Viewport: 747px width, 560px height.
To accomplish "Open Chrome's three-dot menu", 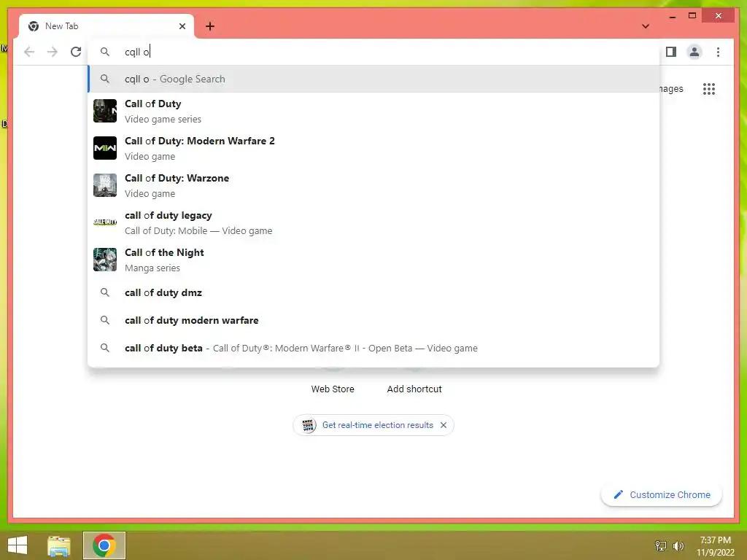I will pyautogui.click(x=718, y=52).
